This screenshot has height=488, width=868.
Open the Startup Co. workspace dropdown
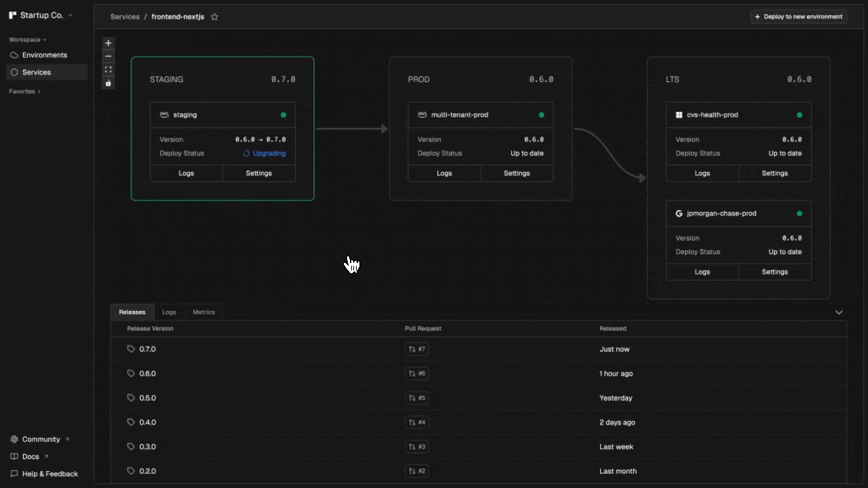[x=41, y=15]
